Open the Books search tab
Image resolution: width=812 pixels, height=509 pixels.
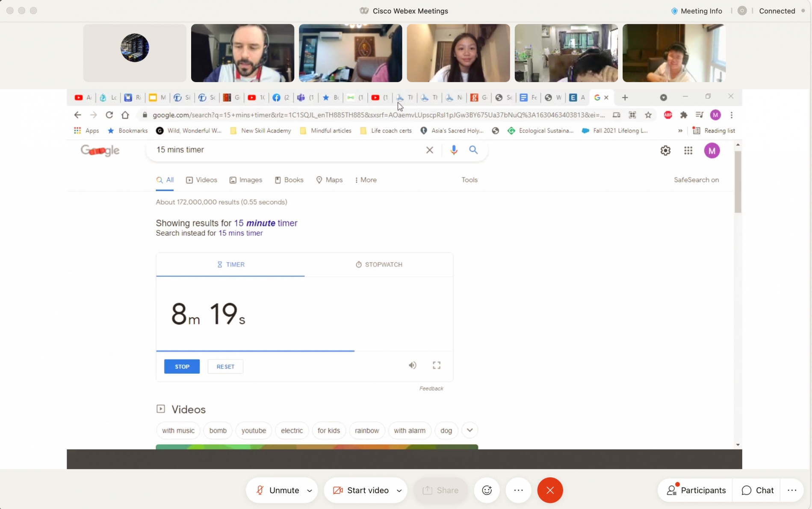coord(289,180)
